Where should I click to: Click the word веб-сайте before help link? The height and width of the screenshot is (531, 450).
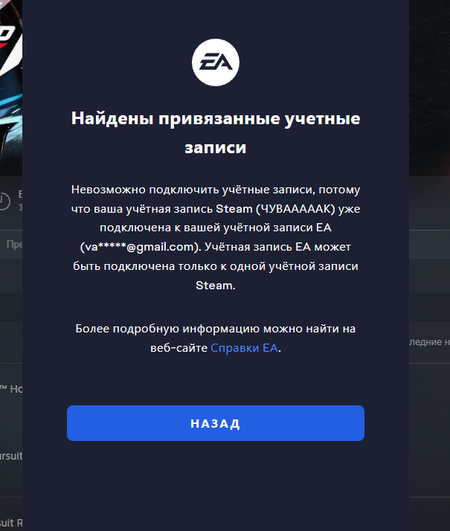pyautogui.click(x=179, y=348)
